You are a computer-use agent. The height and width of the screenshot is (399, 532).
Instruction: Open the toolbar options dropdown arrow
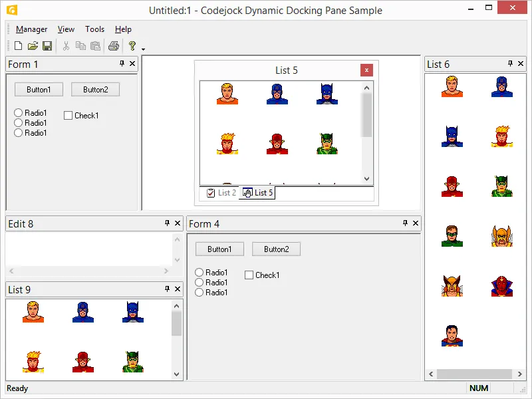pyautogui.click(x=142, y=48)
